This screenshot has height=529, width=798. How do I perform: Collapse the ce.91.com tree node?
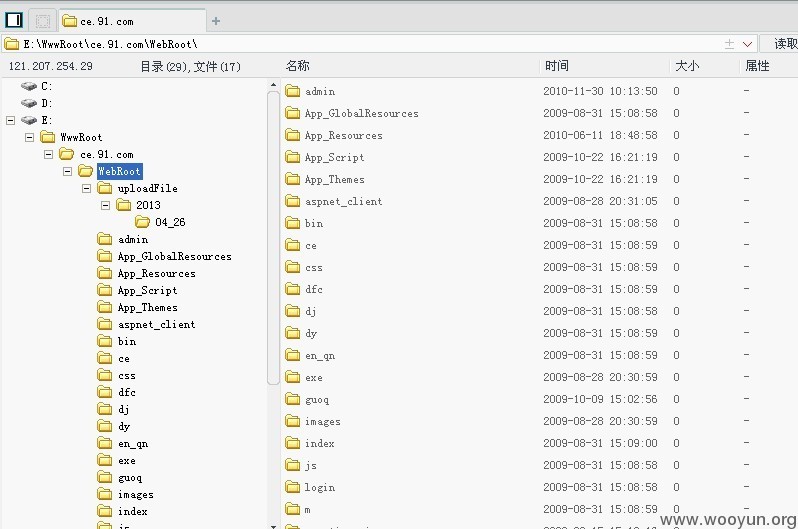[x=48, y=154]
